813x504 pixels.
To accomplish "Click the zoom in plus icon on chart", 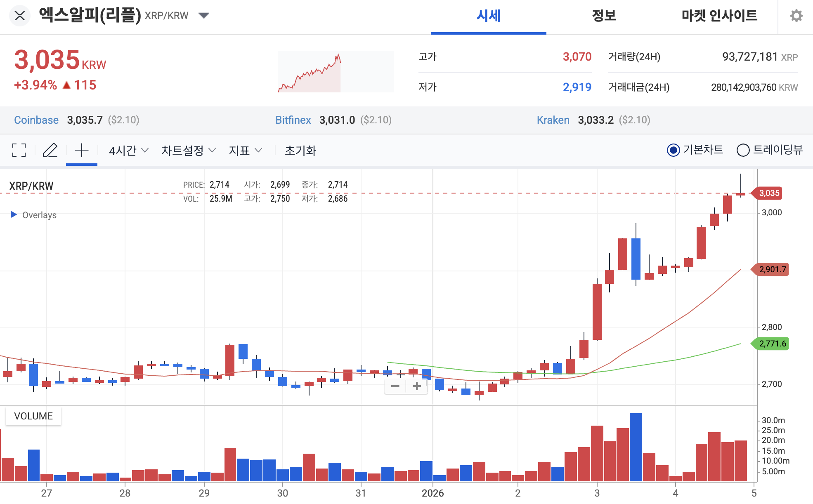I will [416, 386].
